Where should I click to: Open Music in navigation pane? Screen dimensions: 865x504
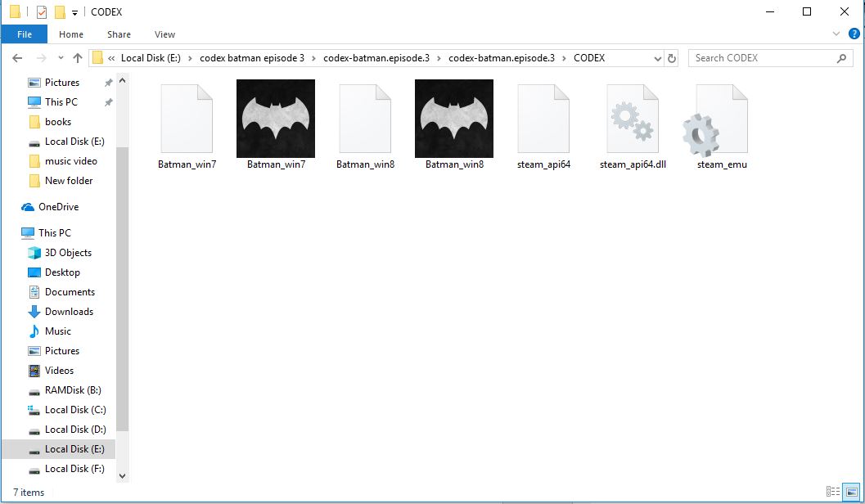pos(57,331)
